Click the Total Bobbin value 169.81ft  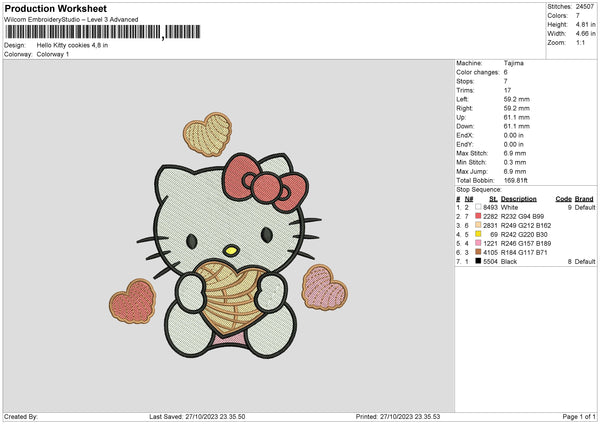[516, 180]
